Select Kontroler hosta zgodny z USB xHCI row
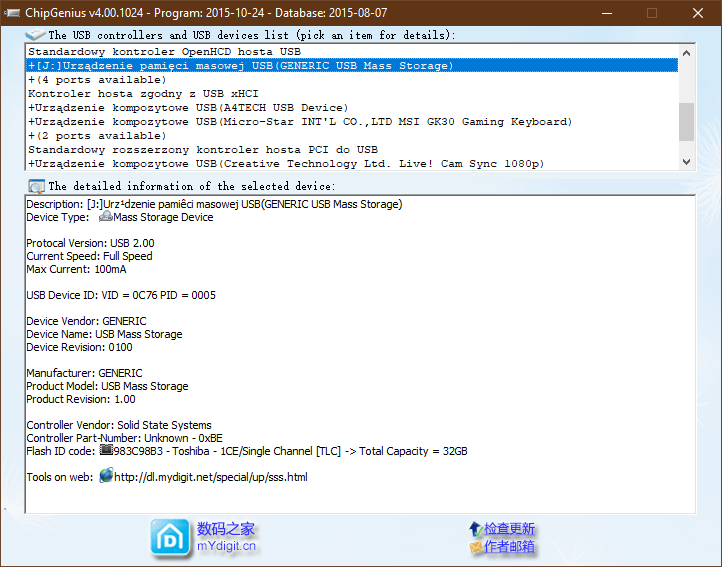 click(x=352, y=94)
